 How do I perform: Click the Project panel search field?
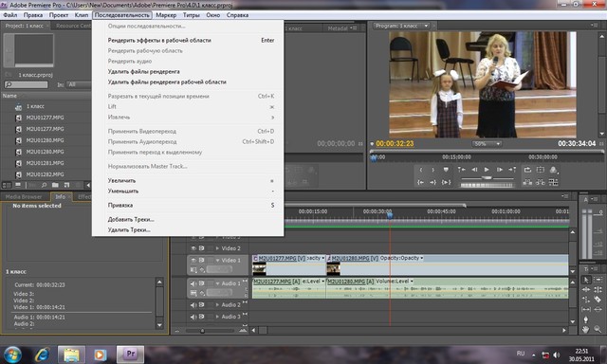(26, 84)
